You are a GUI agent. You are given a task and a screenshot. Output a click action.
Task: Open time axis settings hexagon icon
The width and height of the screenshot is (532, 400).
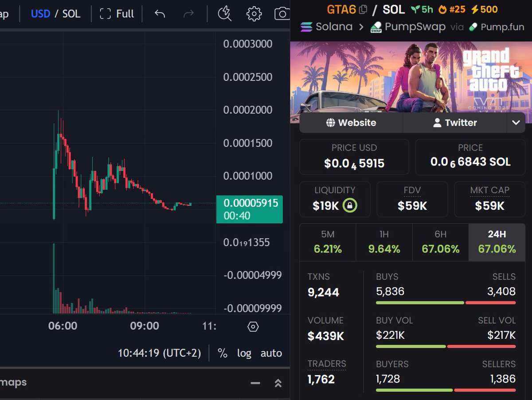click(253, 327)
